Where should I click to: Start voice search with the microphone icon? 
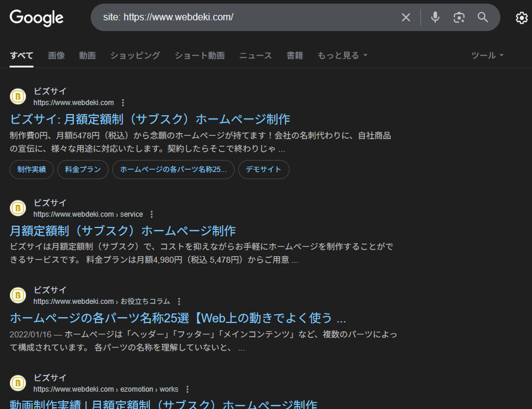(x=435, y=17)
